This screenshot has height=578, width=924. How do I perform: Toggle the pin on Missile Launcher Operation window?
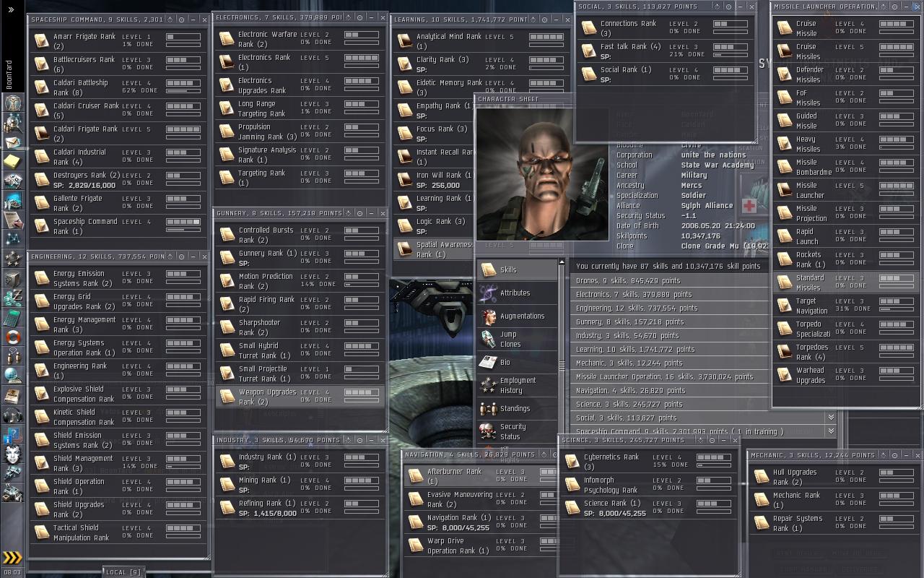pyautogui.click(x=896, y=7)
